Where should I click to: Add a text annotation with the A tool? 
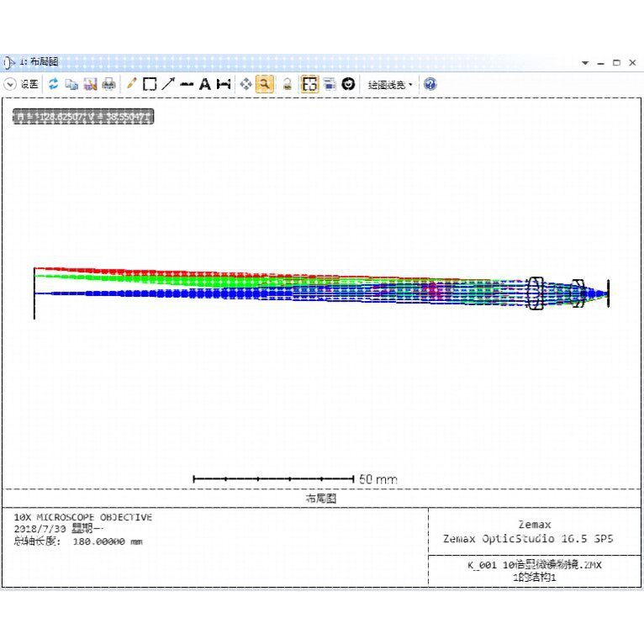204,84
